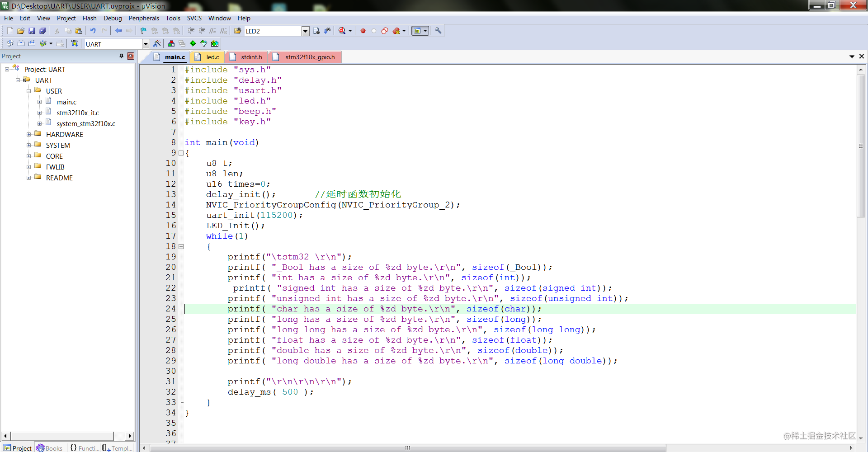
Task: Open the LED2 search combo dropdown
Action: coord(305,31)
